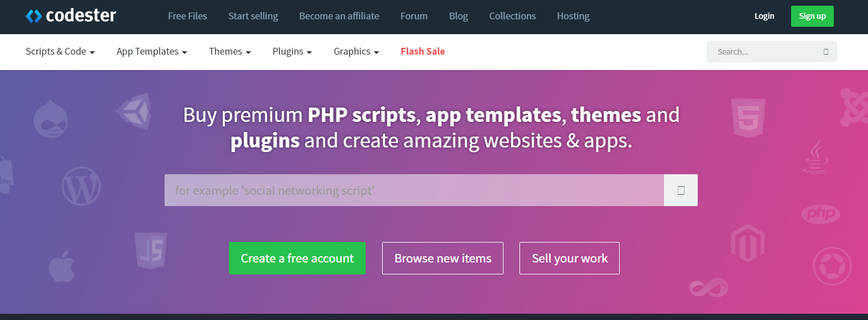868x320 pixels.
Task: Click the PHP logo icon
Action: point(821,214)
